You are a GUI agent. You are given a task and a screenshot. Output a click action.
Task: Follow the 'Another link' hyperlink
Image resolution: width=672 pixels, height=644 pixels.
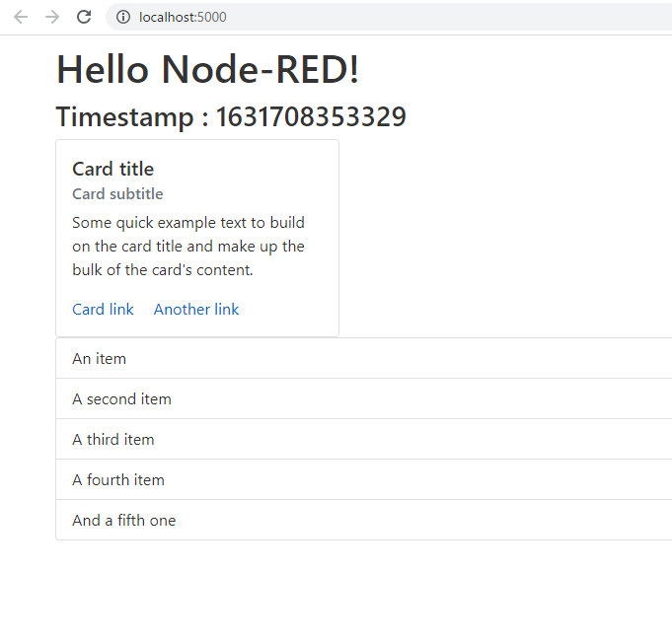coord(196,309)
